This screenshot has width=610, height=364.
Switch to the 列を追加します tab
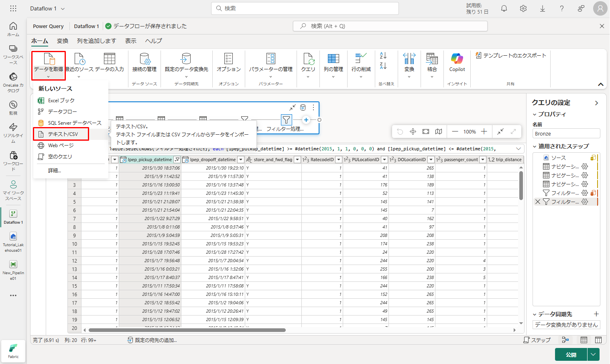coord(96,41)
